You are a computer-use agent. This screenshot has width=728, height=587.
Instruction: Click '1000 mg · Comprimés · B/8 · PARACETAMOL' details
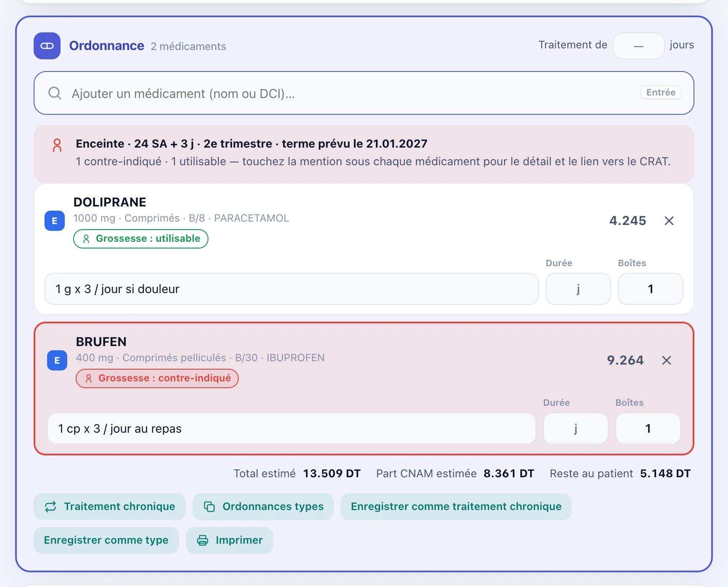tap(181, 218)
